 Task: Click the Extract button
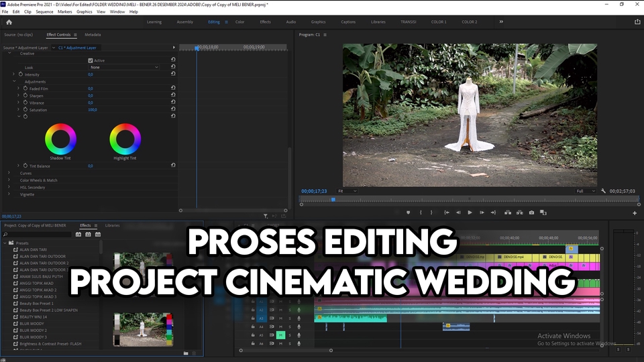[x=519, y=213]
